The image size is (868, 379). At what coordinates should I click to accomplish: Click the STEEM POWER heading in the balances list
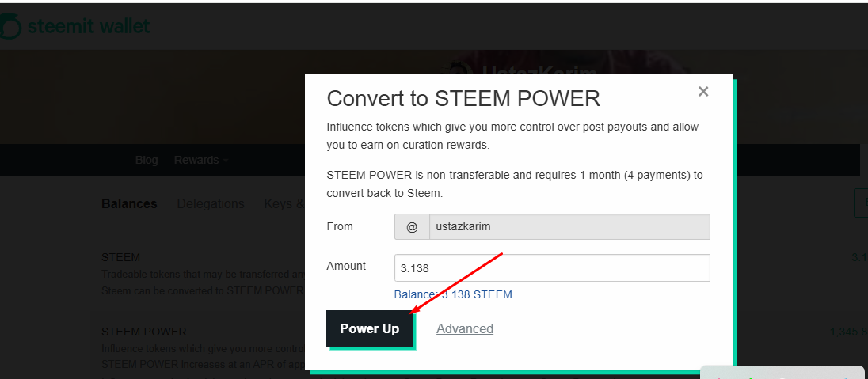coord(143,332)
